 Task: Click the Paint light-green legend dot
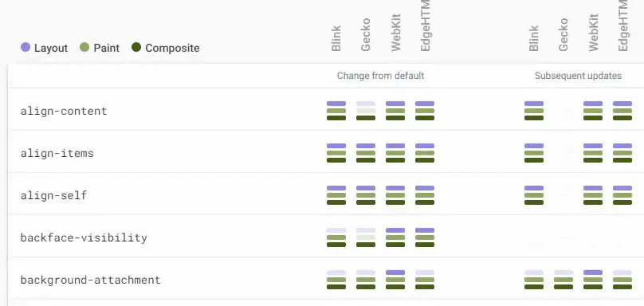(x=84, y=48)
